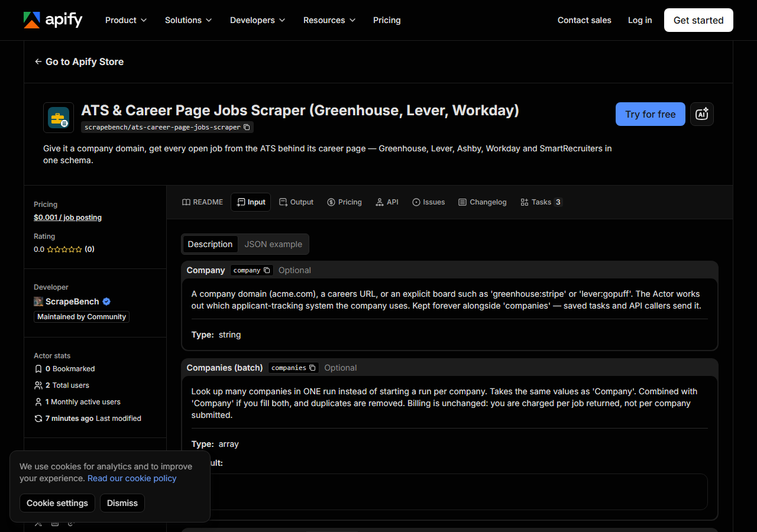
Task: Click the '0 Bookmarked' stat text
Action: click(x=70, y=369)
